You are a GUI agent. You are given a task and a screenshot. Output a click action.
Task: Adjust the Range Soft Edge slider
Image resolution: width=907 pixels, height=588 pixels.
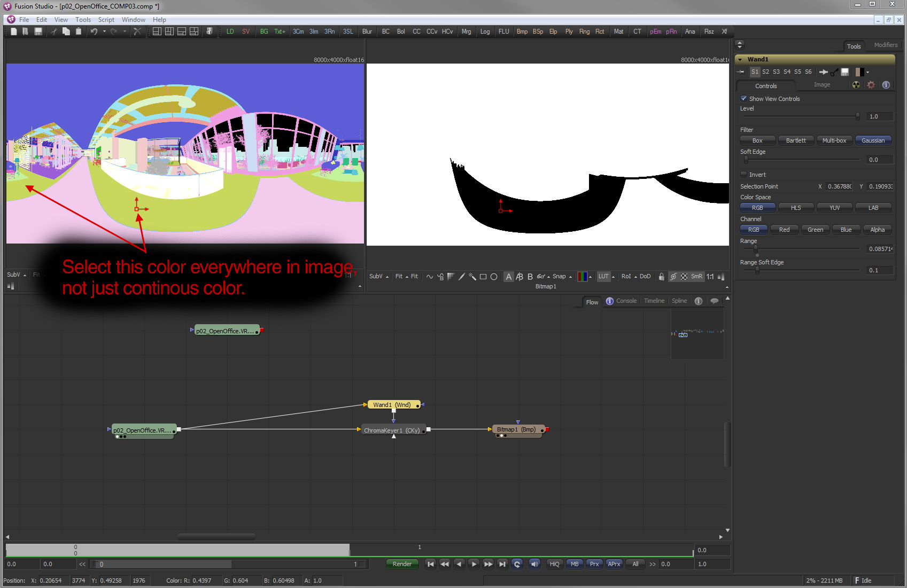click(x=757, y=270)
